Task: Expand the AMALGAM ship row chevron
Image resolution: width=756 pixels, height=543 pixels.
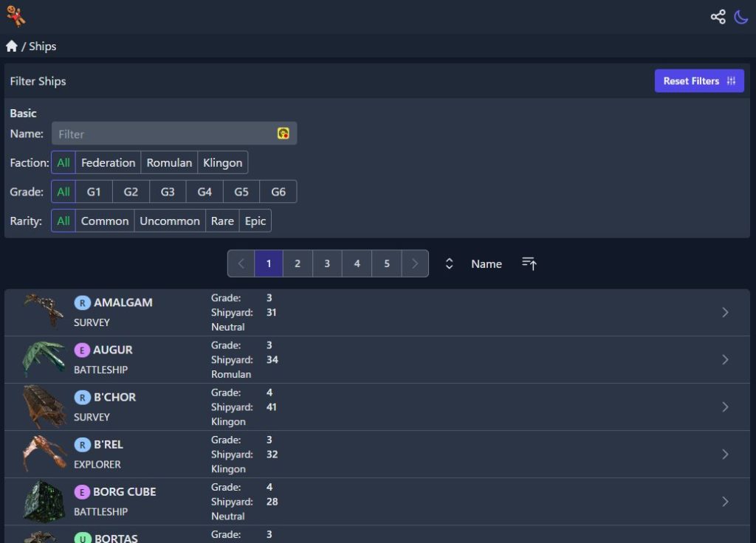Action: (725, 313)
